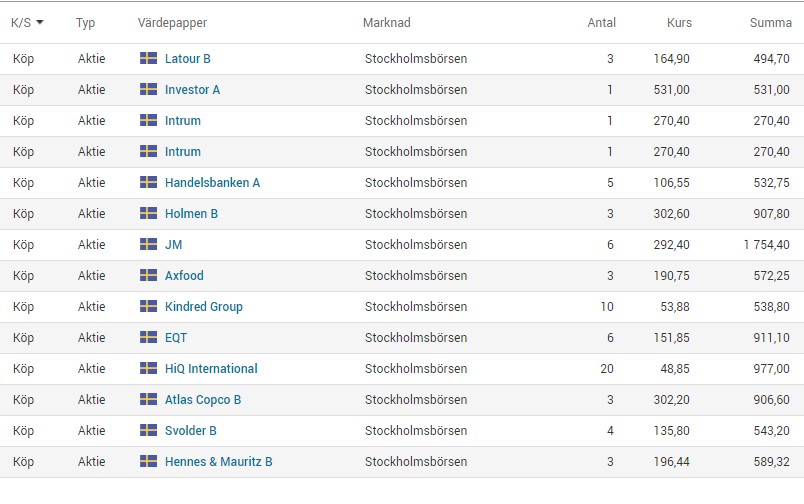Open the Latour B stock link
Image resolution: width=804 pixels, height=504 pixels.
(x=188, y=58)
